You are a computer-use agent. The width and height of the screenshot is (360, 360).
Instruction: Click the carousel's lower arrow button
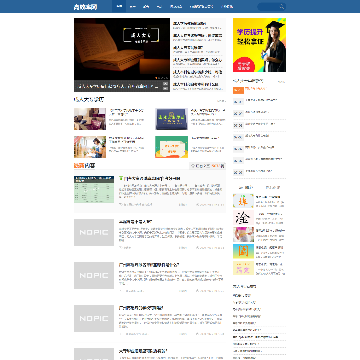(x=165, y=88)
